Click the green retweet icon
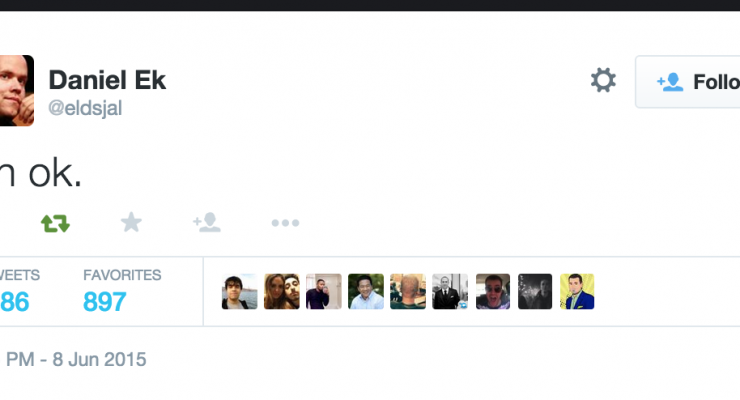The width and height of the screenshot is (740, 400). (x=55, y=223)
